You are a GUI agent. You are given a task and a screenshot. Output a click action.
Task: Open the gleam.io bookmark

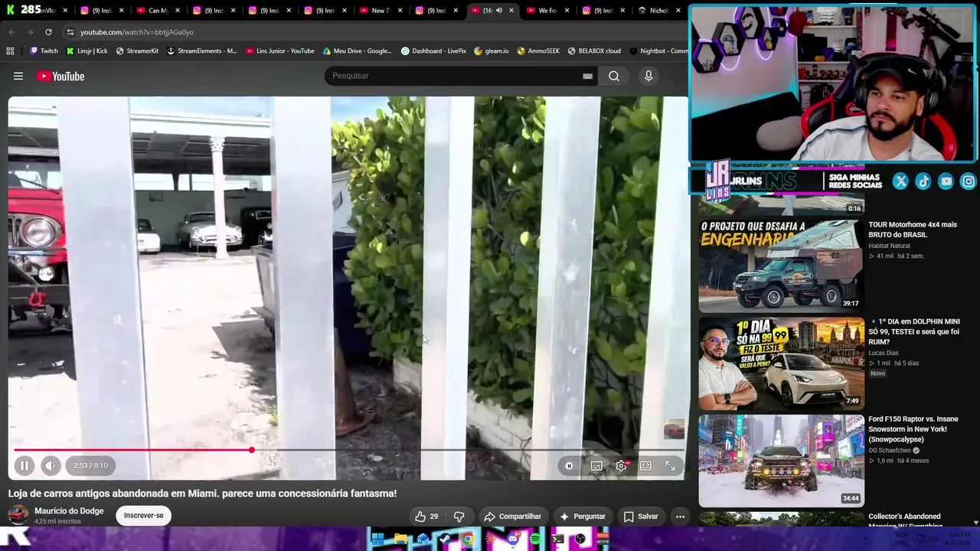tap(491, 51)
